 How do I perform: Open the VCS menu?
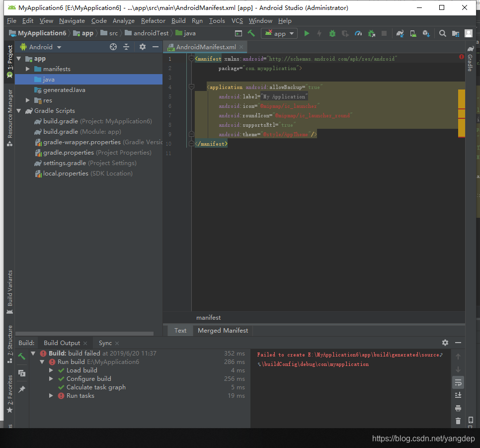(x=237, y=21)
